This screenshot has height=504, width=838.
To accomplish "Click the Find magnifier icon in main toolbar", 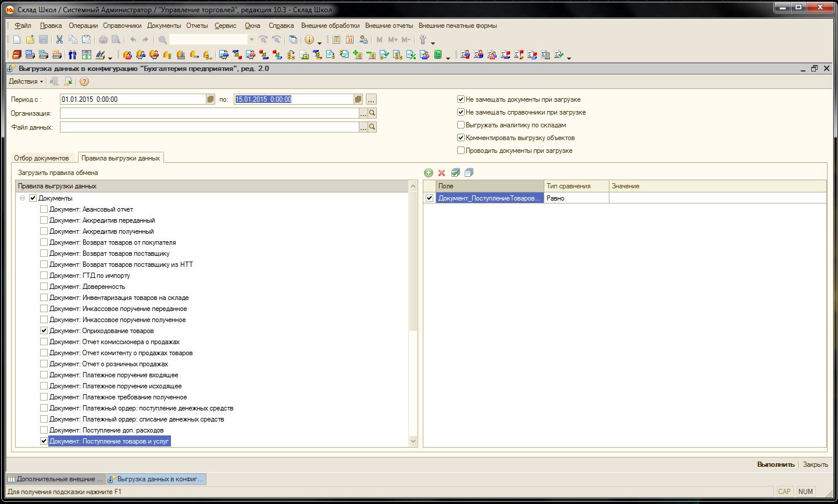I will click(x=162, y=40).
